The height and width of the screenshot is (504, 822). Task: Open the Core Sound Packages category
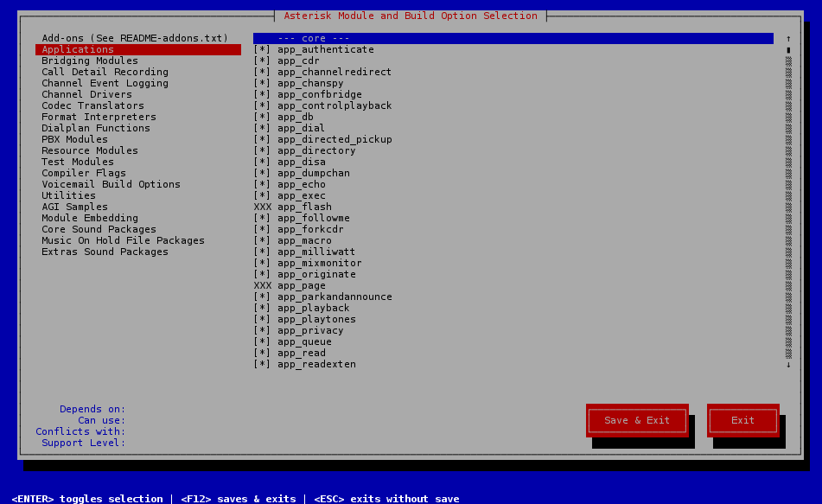pyautogui.click(x=99, y=229)
